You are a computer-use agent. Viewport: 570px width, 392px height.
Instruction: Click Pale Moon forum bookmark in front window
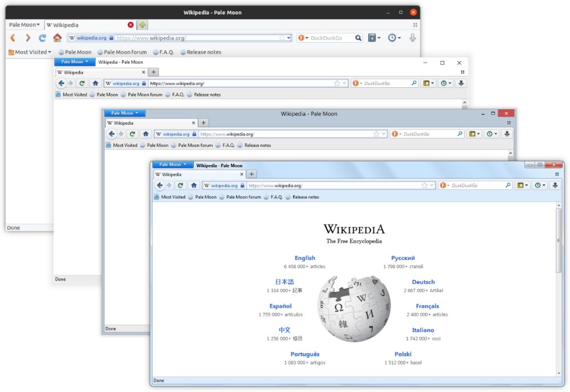tap(240, 197)
